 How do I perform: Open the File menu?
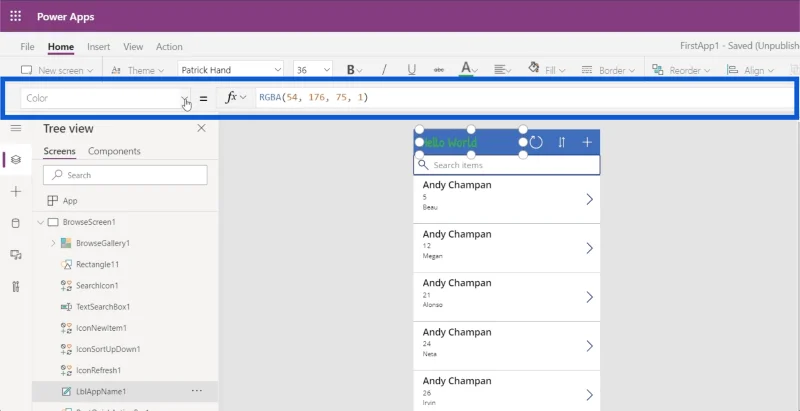click(x=28, y=46)
